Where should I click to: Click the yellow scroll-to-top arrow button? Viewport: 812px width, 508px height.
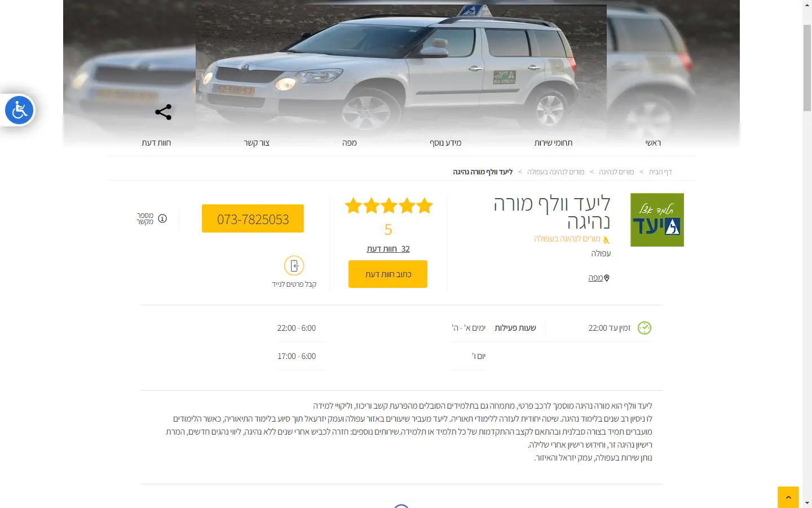788,497
